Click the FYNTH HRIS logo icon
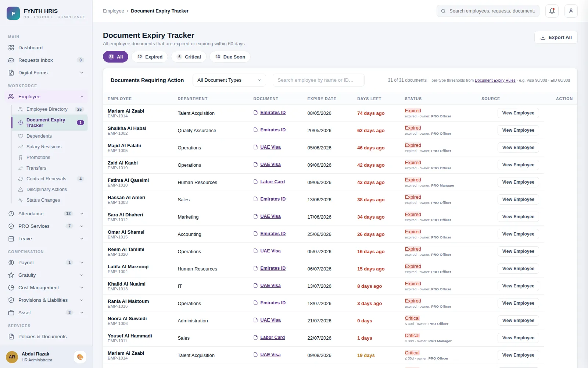The width and height of the screenshot is (588, 368). pyautogui.click(x=13, y=13)
